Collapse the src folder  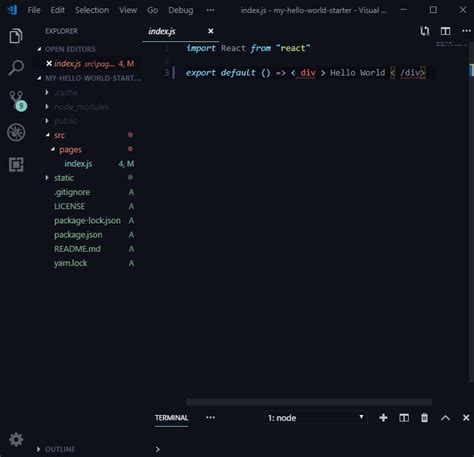tap(59, 135)
